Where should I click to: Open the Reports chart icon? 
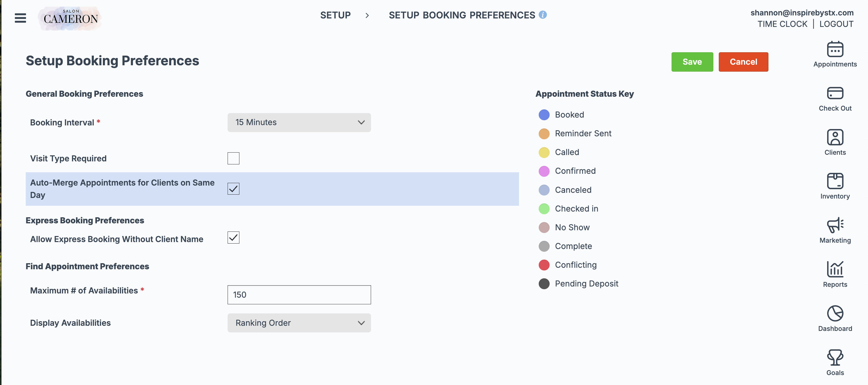(x=835, y=269)
